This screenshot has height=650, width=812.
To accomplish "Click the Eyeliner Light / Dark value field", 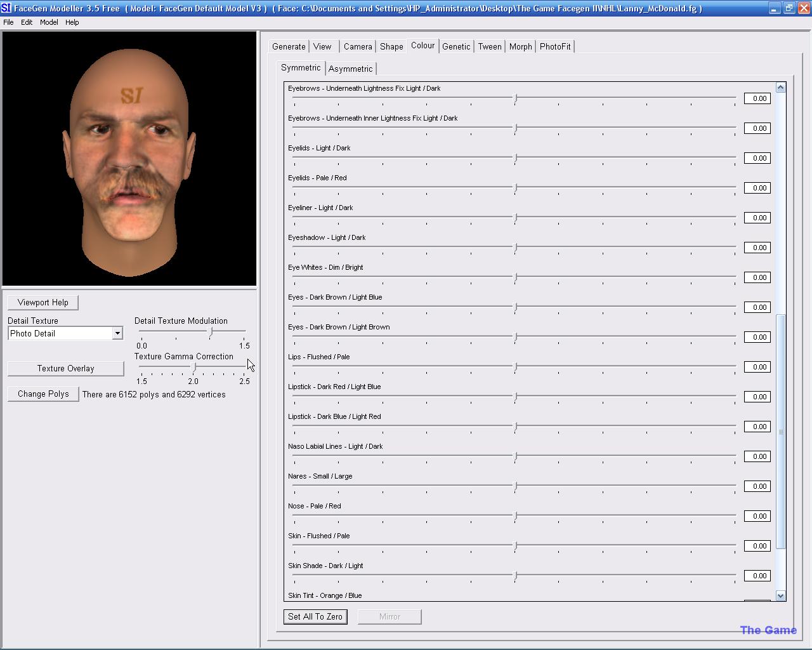I will click(757, 218).
